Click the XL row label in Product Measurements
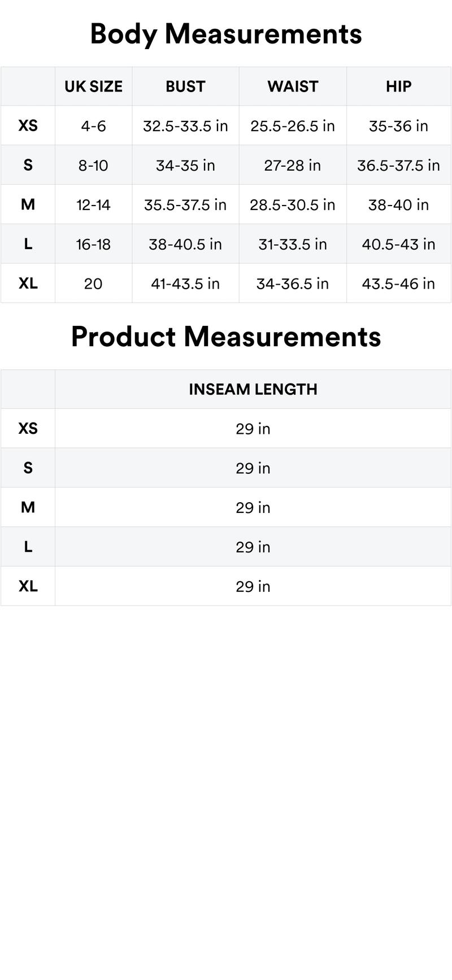452x980 pixels. [x=28, y=586]
